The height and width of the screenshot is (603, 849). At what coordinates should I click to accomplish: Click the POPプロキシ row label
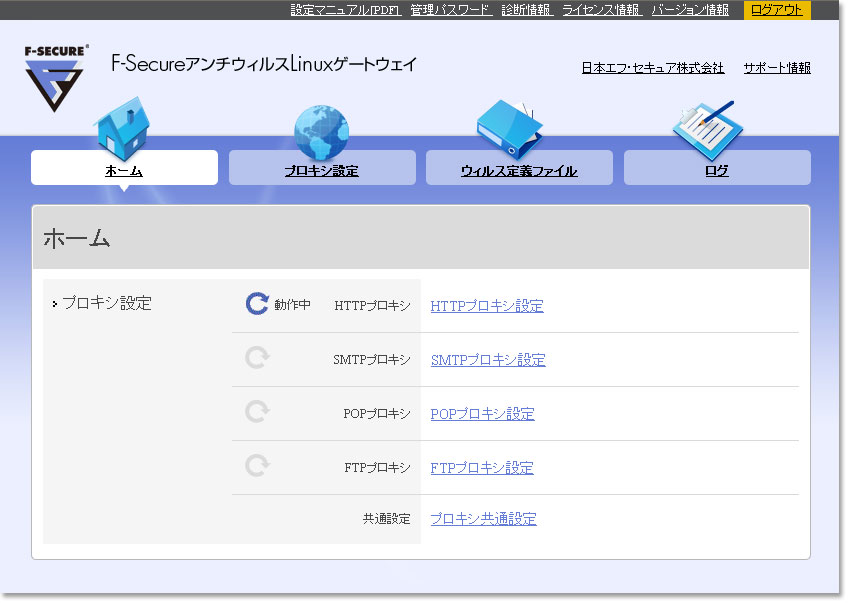pos(377,414)
